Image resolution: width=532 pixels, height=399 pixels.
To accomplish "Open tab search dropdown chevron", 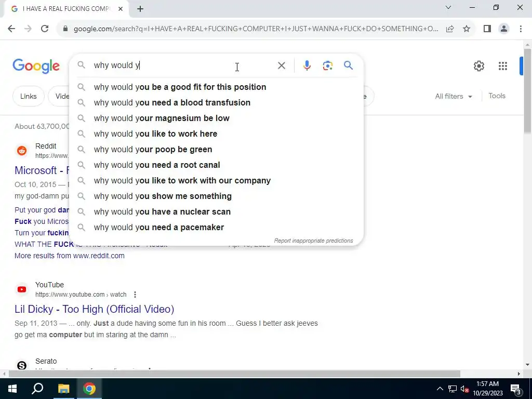I will pos(448,7).
